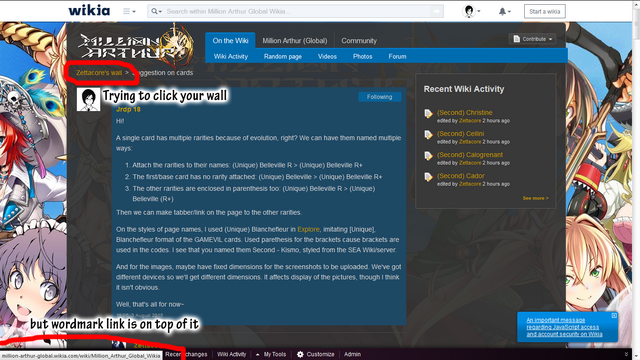Expand the Contribute dropdown

[533, 39]
